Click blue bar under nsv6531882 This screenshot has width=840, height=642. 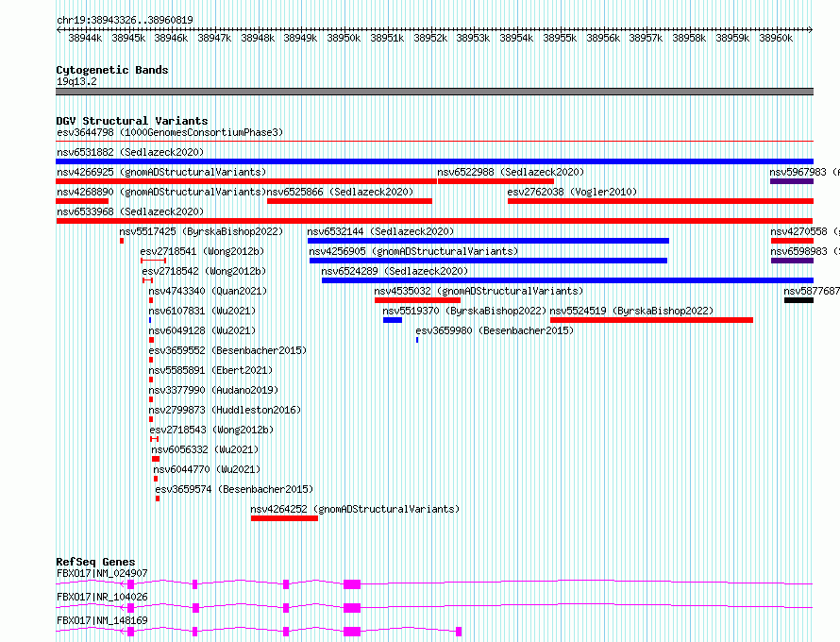(x=434, y=161)
